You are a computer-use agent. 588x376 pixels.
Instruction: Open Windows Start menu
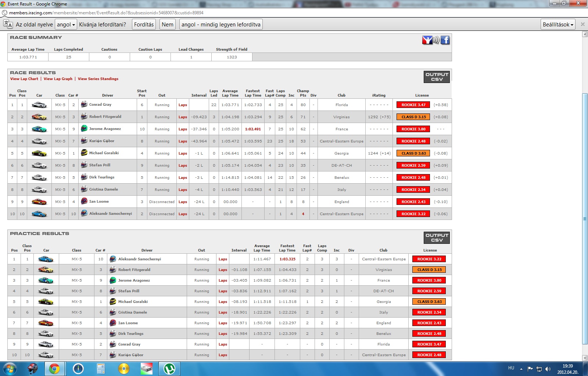10,369
